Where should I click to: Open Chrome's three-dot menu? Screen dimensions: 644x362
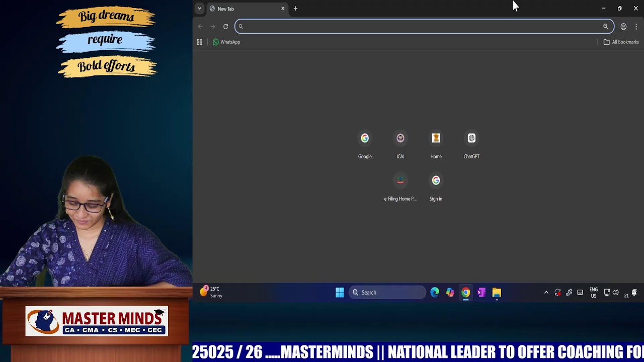[x=636, y=27]
